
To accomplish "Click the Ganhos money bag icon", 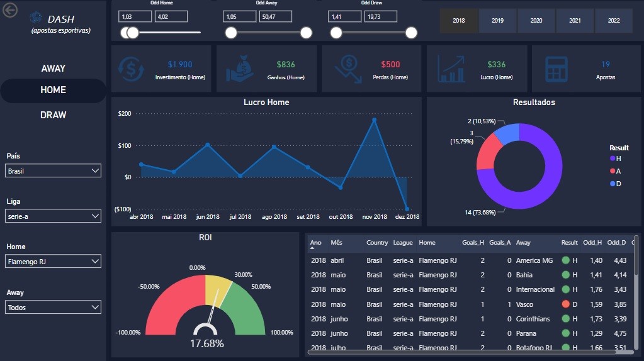I will [239, 69].
